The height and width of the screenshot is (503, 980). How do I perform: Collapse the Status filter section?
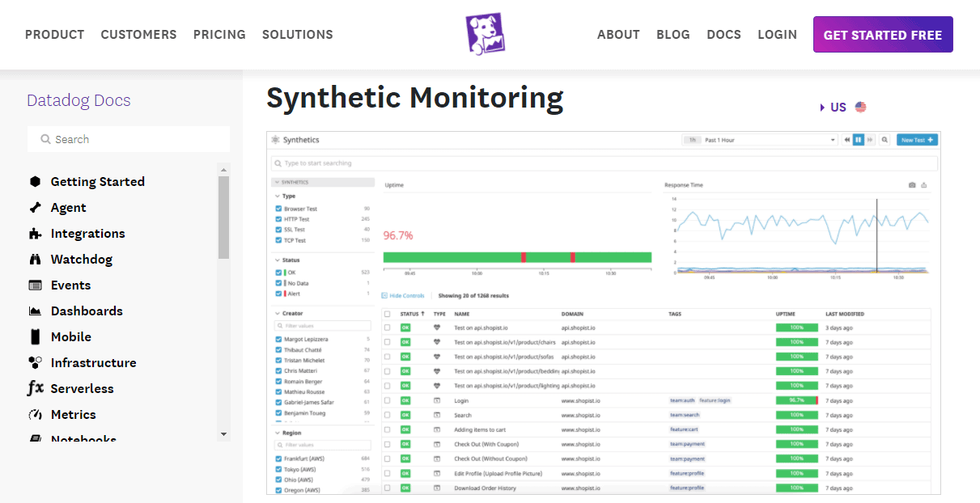pos(278,260)
